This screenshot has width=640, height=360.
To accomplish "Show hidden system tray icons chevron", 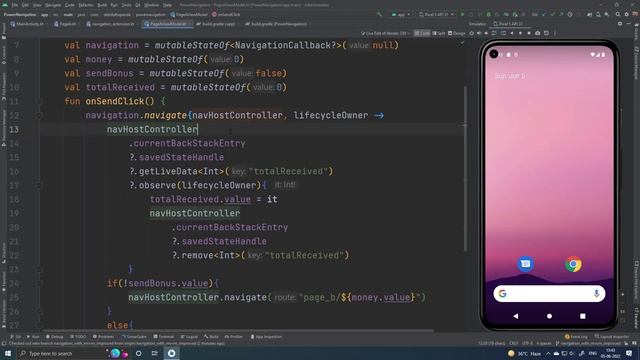I will coord(548,353).
